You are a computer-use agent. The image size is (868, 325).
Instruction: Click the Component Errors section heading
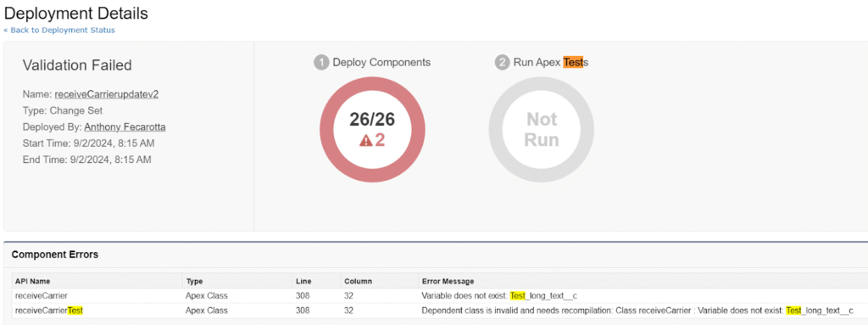click(55, 255)
